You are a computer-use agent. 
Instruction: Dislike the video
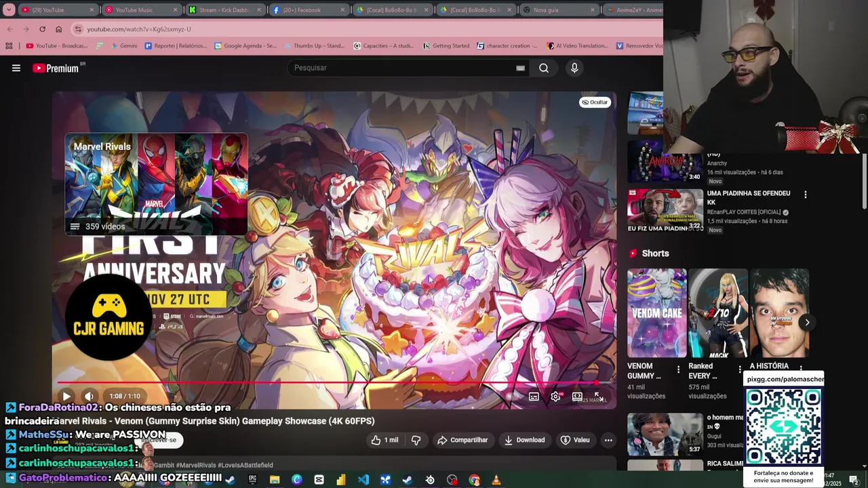pyautogui.click(x=416, y=440)
